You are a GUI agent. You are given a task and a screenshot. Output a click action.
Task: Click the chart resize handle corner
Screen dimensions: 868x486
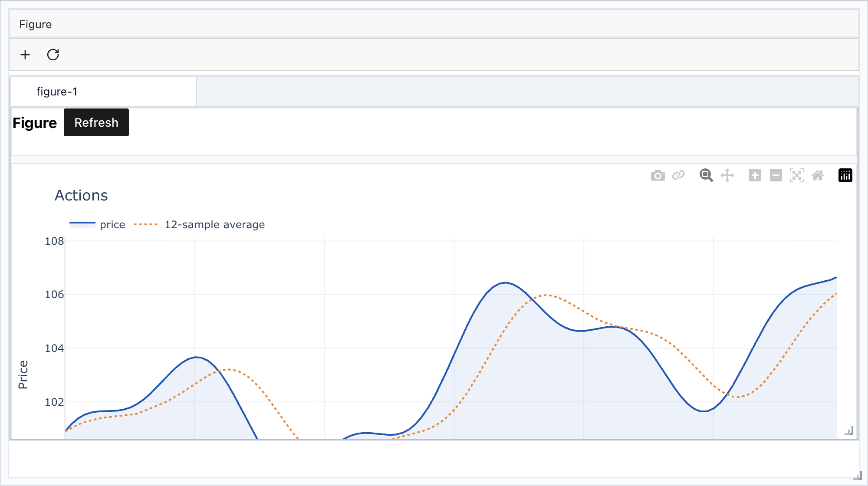[849, 430]
